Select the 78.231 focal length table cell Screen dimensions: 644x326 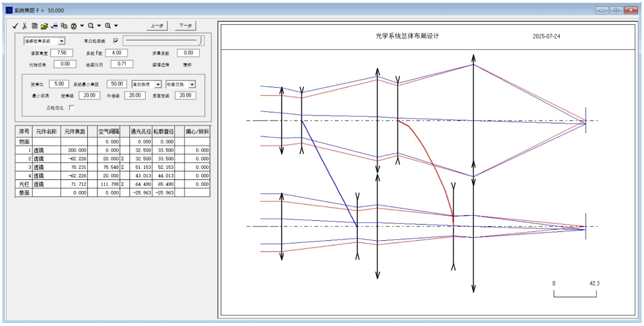tap(74, 167)
